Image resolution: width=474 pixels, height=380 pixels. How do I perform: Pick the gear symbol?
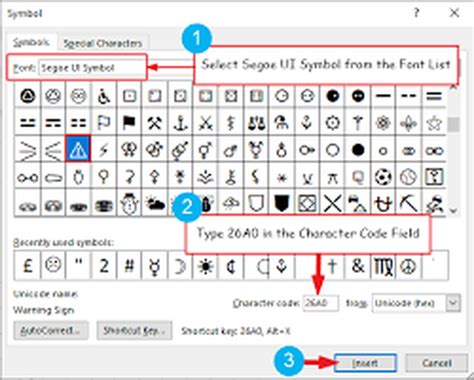[332, 123]
